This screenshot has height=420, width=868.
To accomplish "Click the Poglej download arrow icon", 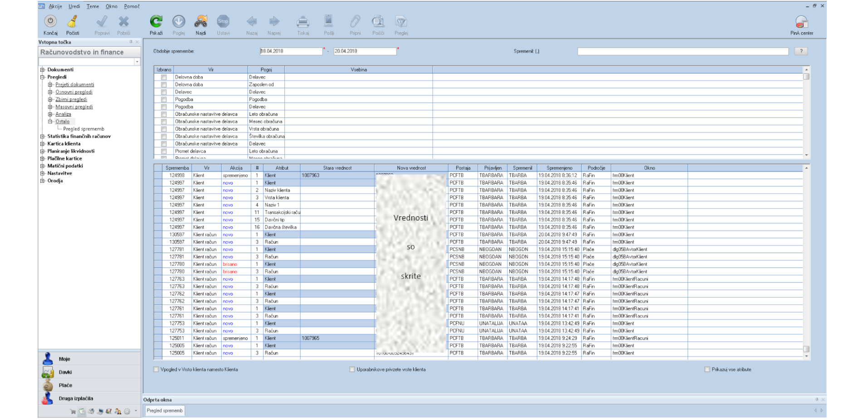I will [x=179, y=21].
